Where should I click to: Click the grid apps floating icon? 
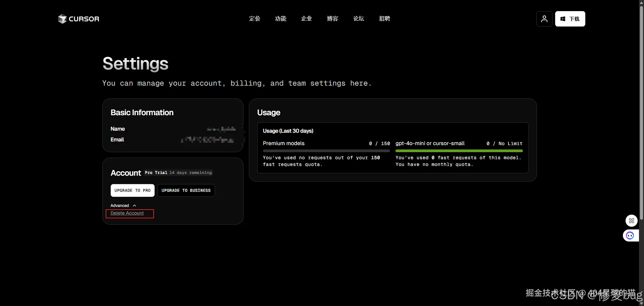(631, 221)
